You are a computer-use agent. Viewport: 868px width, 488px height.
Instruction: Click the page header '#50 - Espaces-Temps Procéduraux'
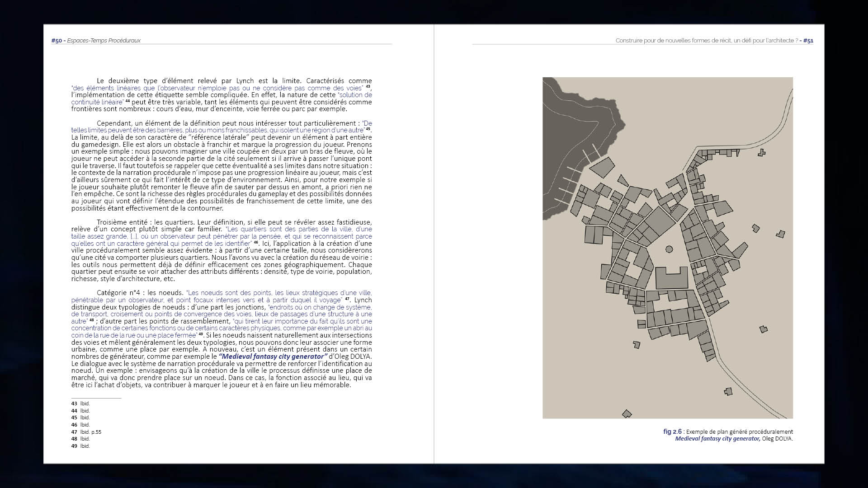[x=96, y=41]
